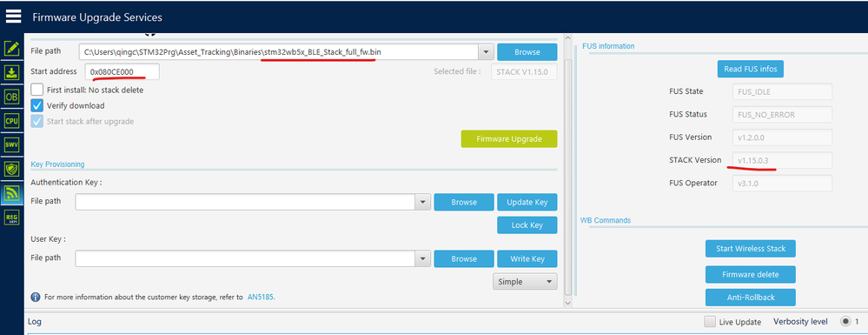Viewport: 868px width, 335px height.
Task: Click the Key Provisioning section heading
Action: (57, 164)
